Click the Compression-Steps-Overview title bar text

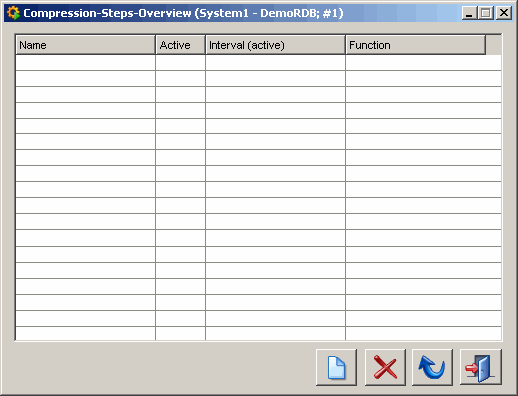pos(183,13)
